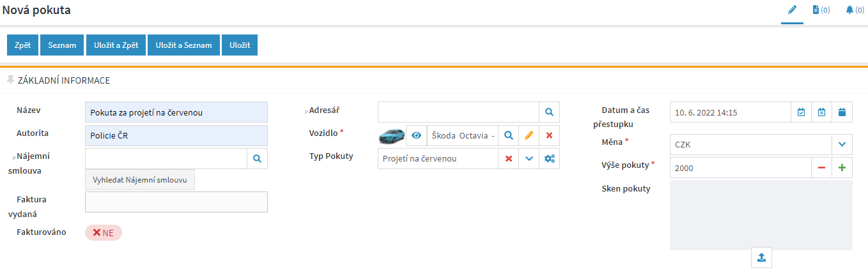This screenshot has width=868, height=270.
Task: Focus the Faktura vydaná input field
Action: coord(176,202)
